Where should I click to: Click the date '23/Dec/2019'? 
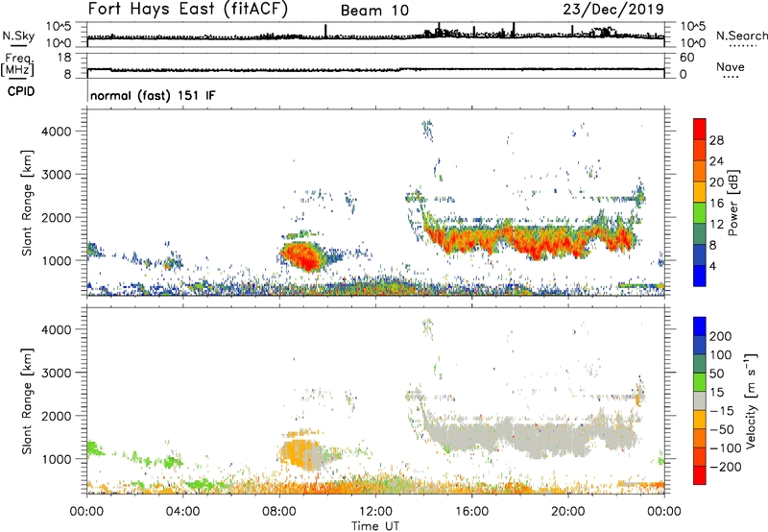click(x=613, y=10)
